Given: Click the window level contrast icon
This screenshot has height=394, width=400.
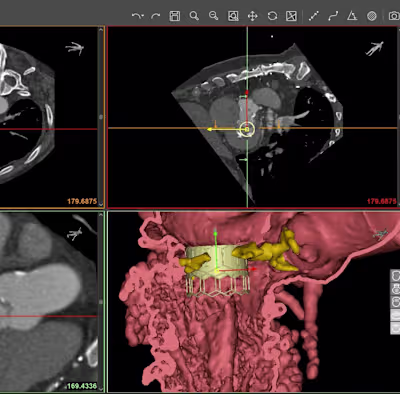Looking at the screenshot, I should coord(291,16).
